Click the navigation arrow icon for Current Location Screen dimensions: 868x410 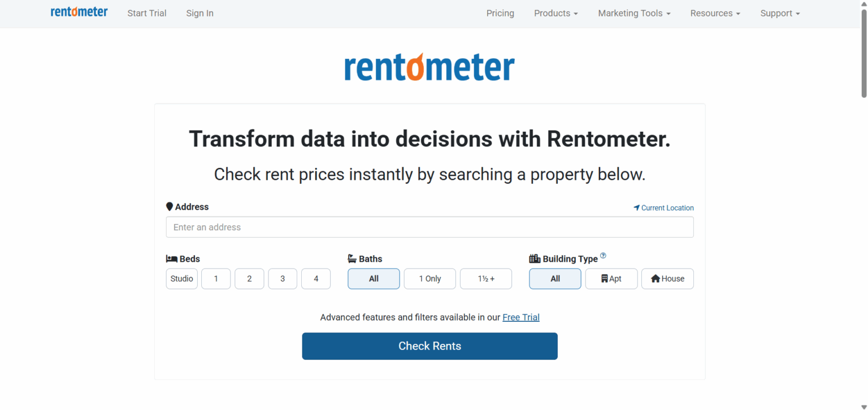[x=636, y=207]
